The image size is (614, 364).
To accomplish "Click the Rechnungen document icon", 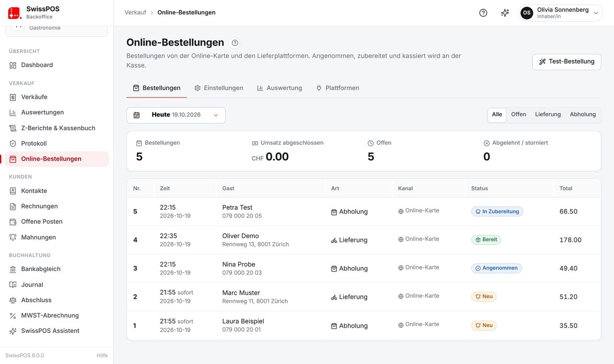I will [x=13, y=207].
